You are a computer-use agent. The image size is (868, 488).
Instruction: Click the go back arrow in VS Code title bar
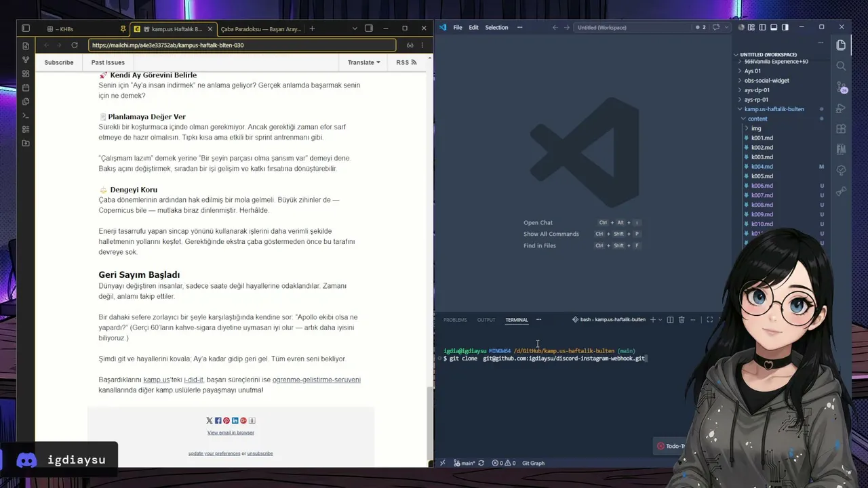(555, 28)
